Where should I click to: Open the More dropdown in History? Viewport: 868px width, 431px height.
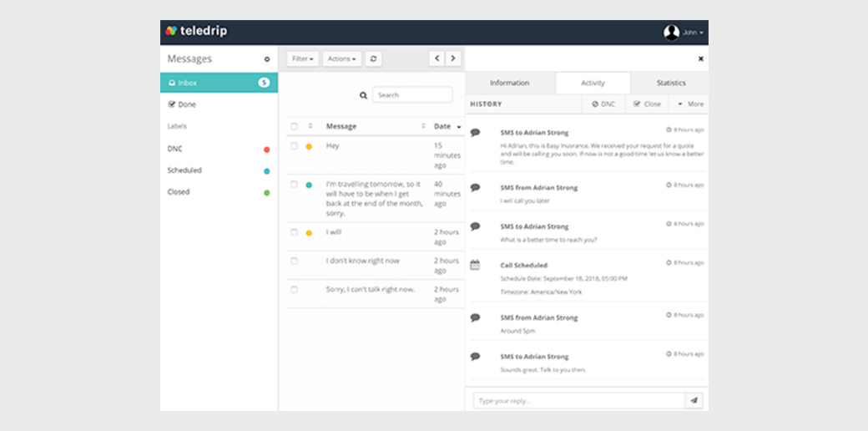[689, 104]
